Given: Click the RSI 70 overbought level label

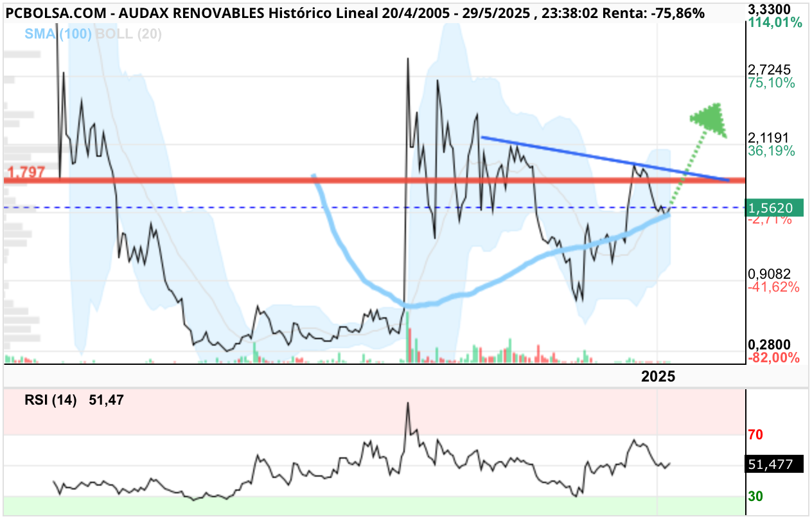Looking at the screenshot, I should pyautogui.click(x=755, y=435).
